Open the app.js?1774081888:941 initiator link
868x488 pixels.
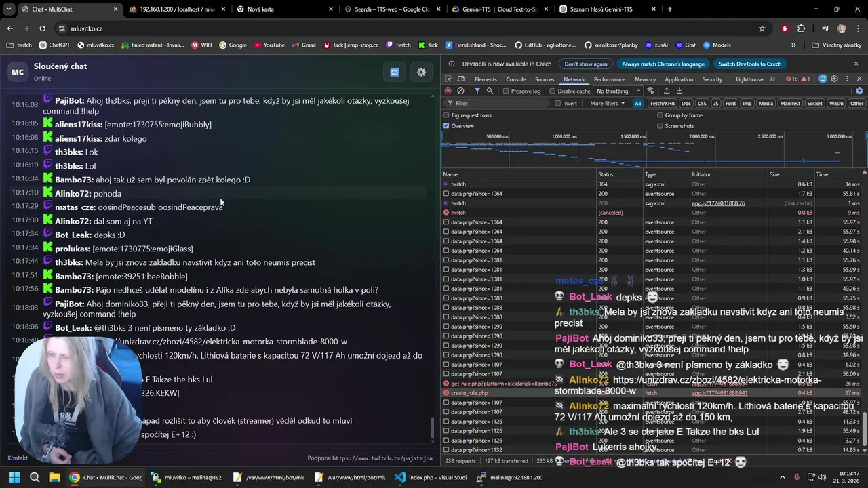(719, 393)
